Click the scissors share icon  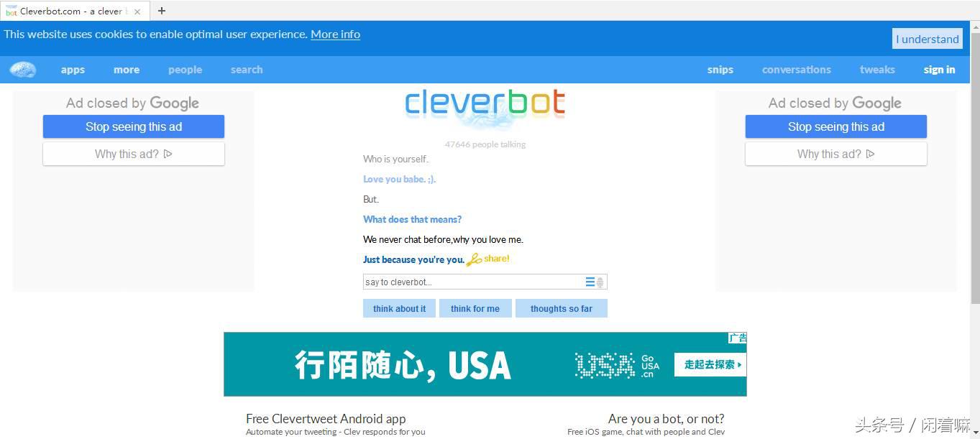[x=474, y=259]
